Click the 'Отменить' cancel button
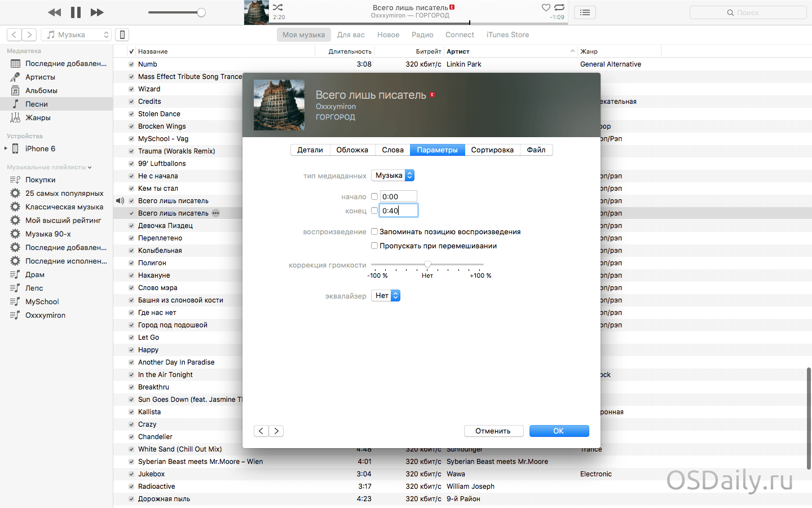The image size is (812, 508). click(x=493, y=431)
